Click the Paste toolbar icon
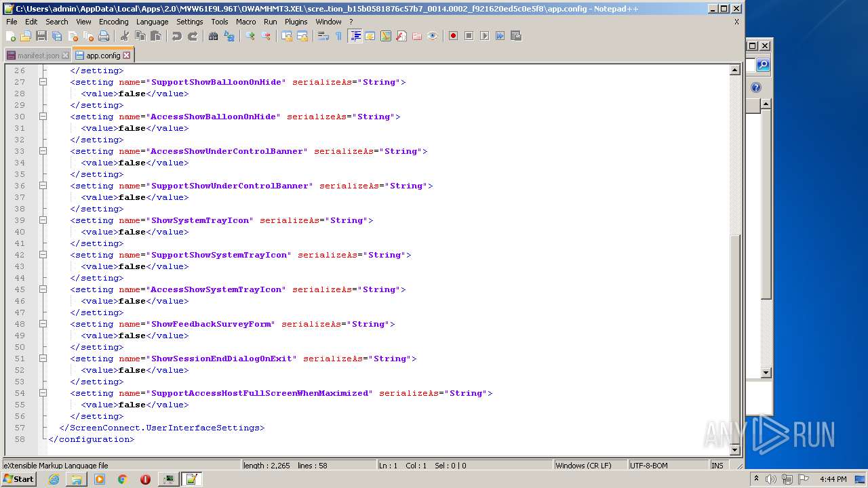868x488 pixels. pos(156,36)
